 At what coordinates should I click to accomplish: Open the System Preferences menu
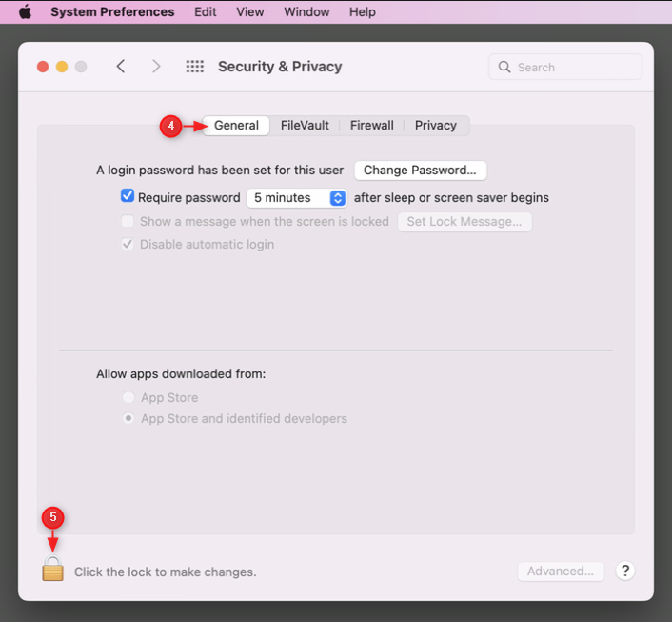tap(112, 11)
